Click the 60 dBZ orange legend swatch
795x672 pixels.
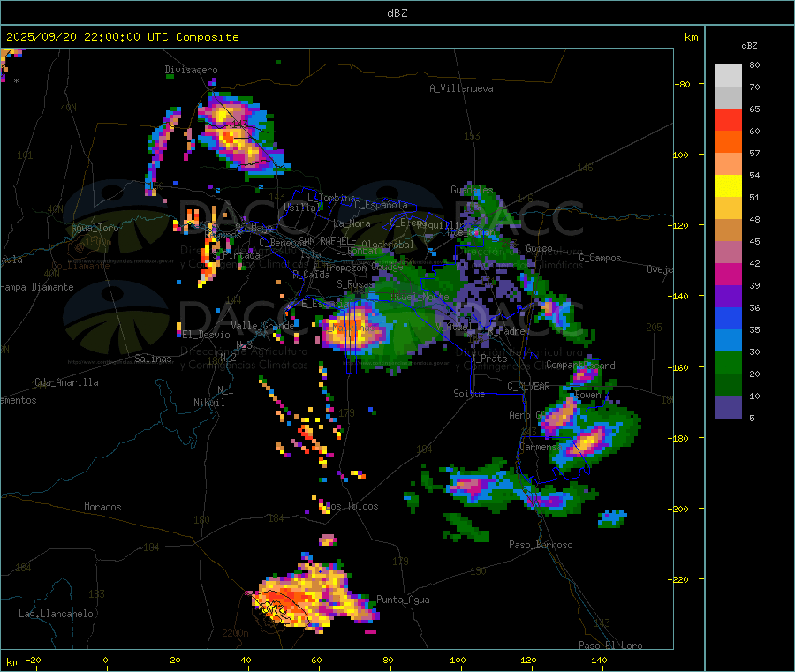tap(728, 142)
